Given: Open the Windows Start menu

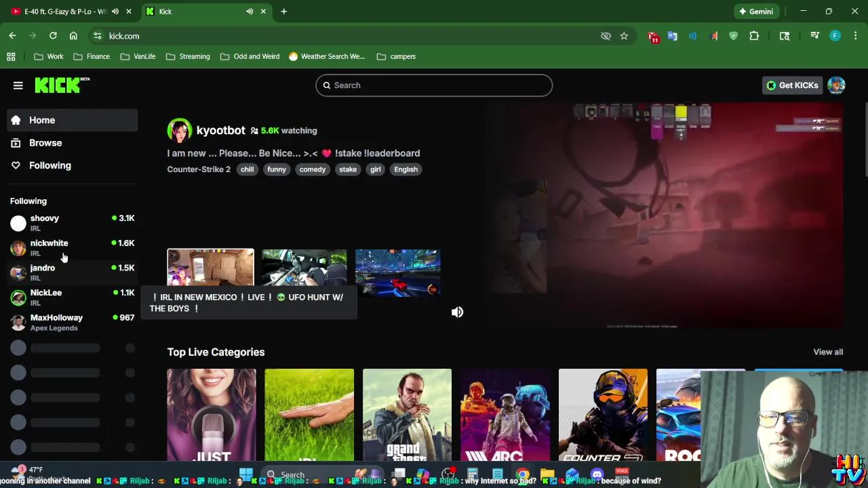Looking at the screenshot, I should coord(246,474).
